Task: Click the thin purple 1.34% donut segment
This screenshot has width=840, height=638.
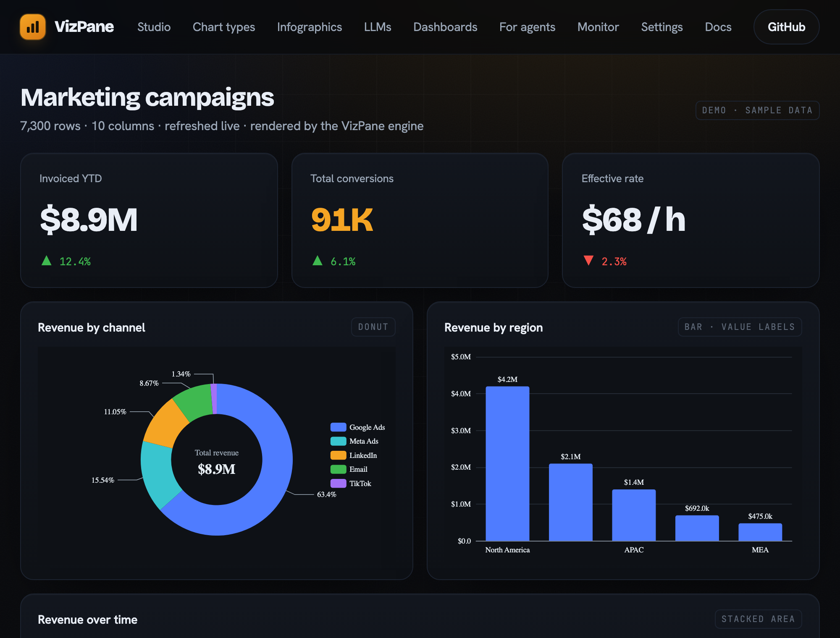Action: point(214,399)
